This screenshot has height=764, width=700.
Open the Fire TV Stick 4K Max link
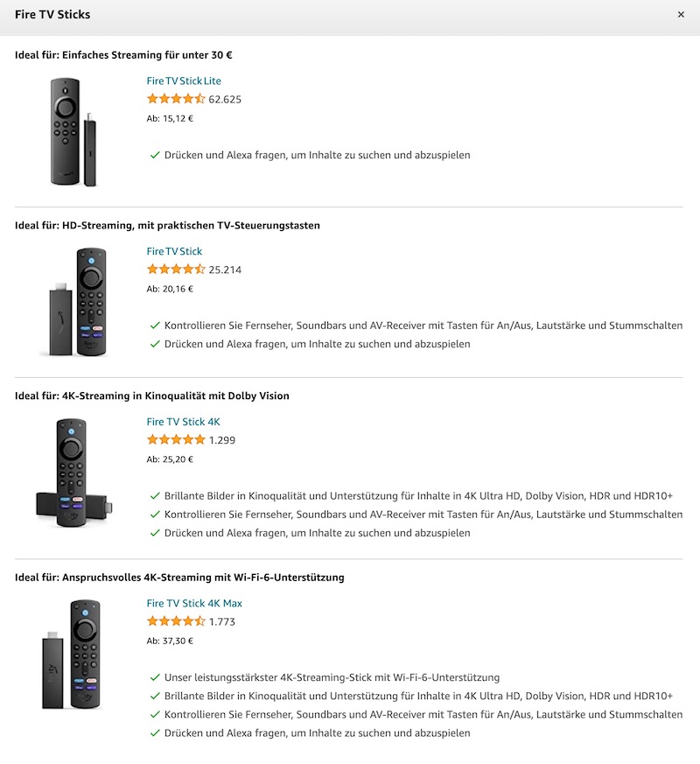coord(193,603)
